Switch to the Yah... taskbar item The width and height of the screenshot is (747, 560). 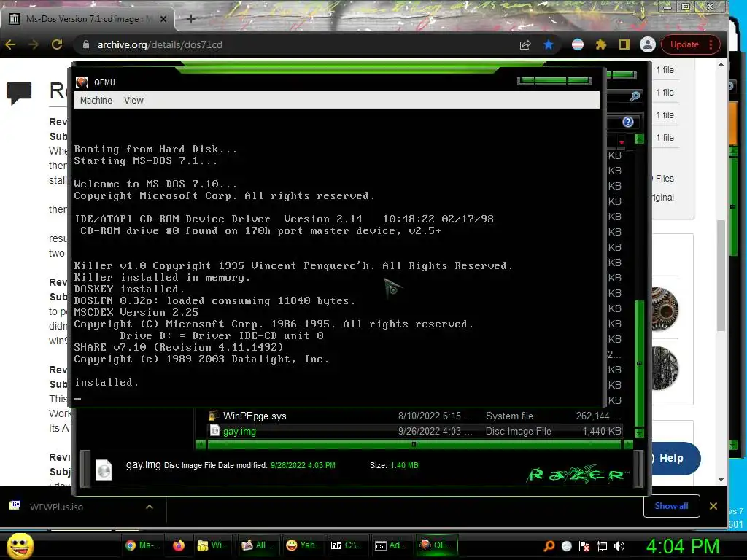[303, 545]
